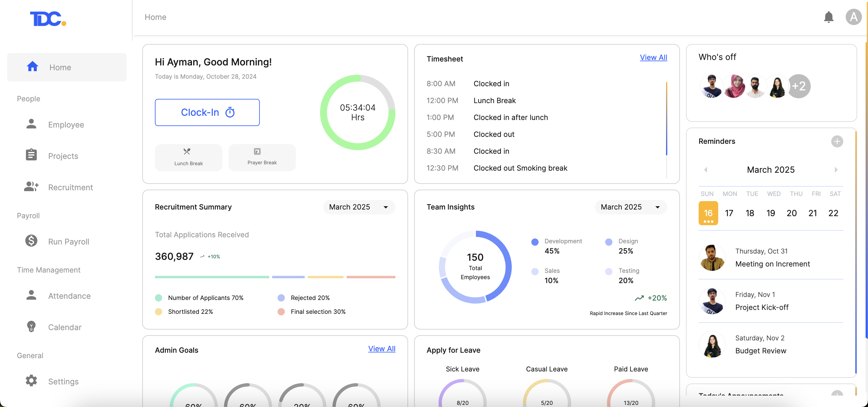Click the notification bell icon
The image size is (868, 407).
point(828,17)
